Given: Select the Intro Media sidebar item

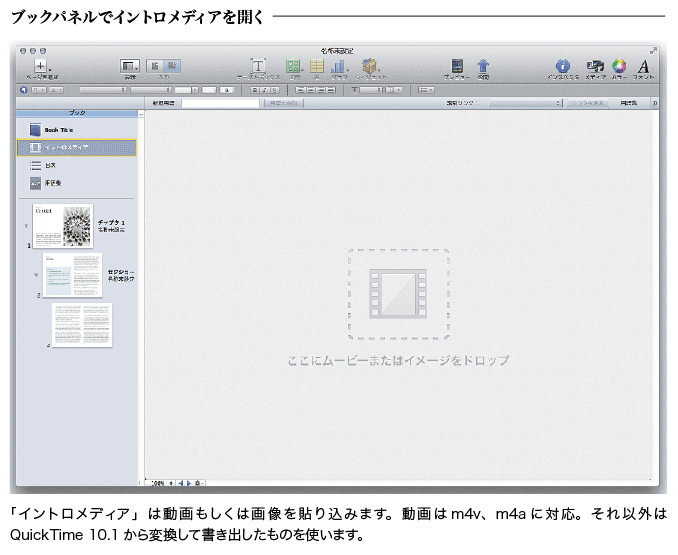Looking at the screenshot, I should click(77, 147).
